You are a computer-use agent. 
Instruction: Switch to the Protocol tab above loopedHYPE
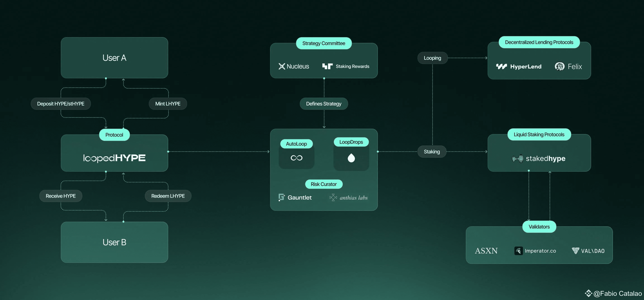click(x=114, y=135)
